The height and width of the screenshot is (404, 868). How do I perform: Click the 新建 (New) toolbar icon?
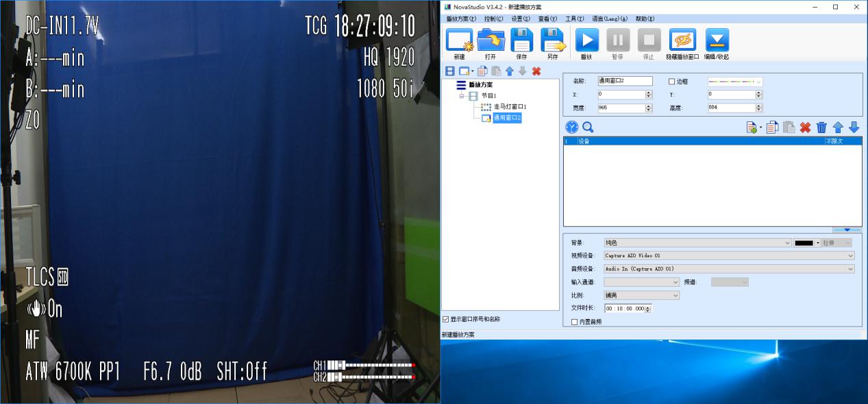click(459, 41)
